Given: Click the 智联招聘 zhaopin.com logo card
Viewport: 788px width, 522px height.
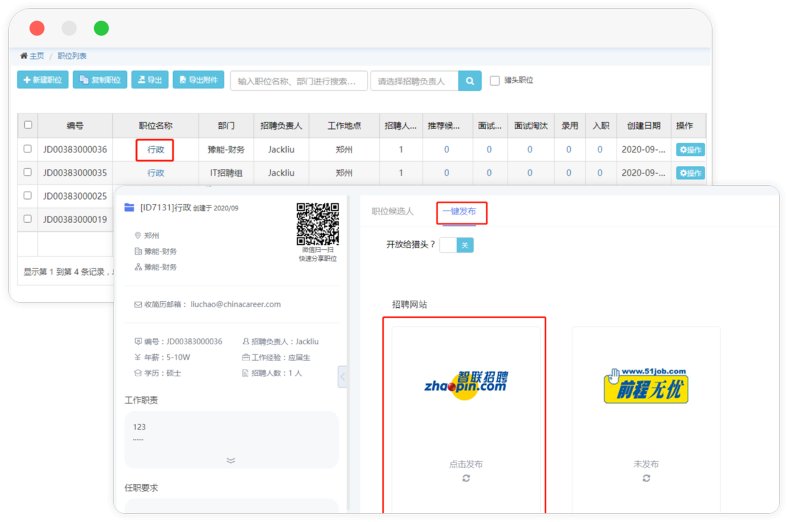Looking at the screenshot, I should coord(466,386).
